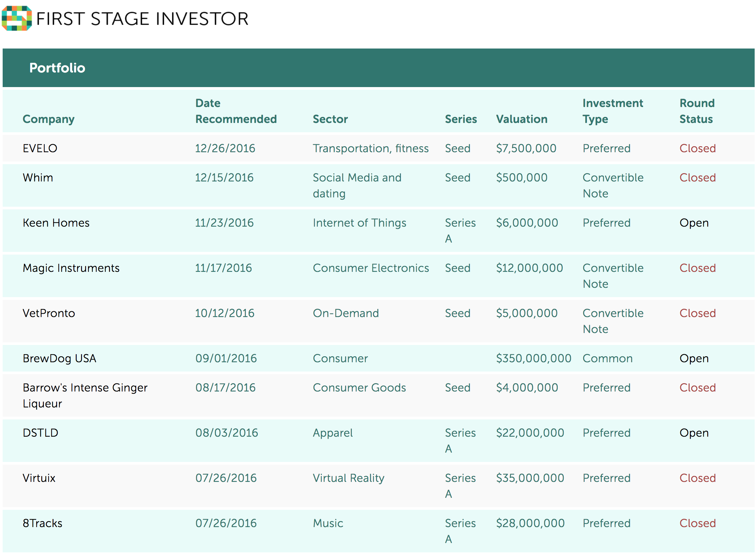Click the Common investment type for BrewDog
The image size is (756, 555).
(608, 359)
